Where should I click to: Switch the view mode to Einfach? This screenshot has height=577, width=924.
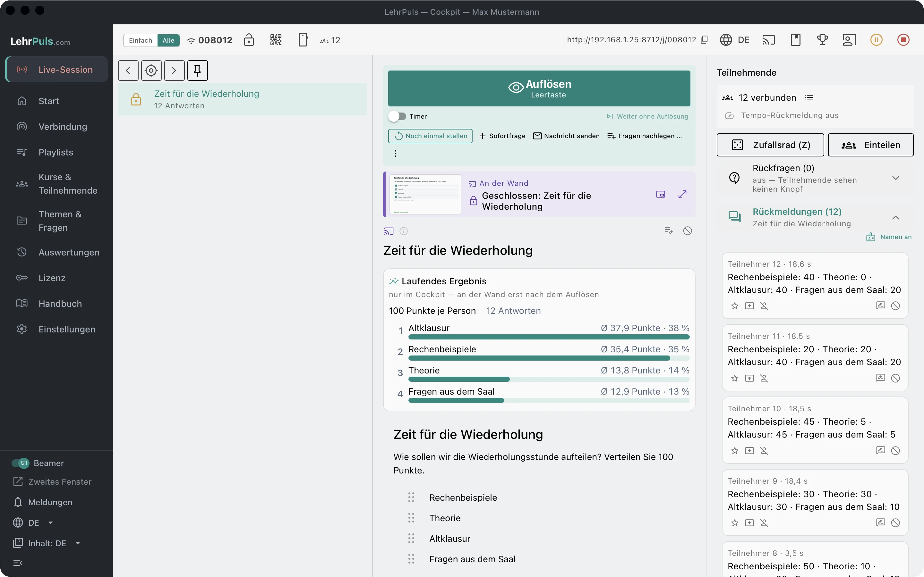141,40
